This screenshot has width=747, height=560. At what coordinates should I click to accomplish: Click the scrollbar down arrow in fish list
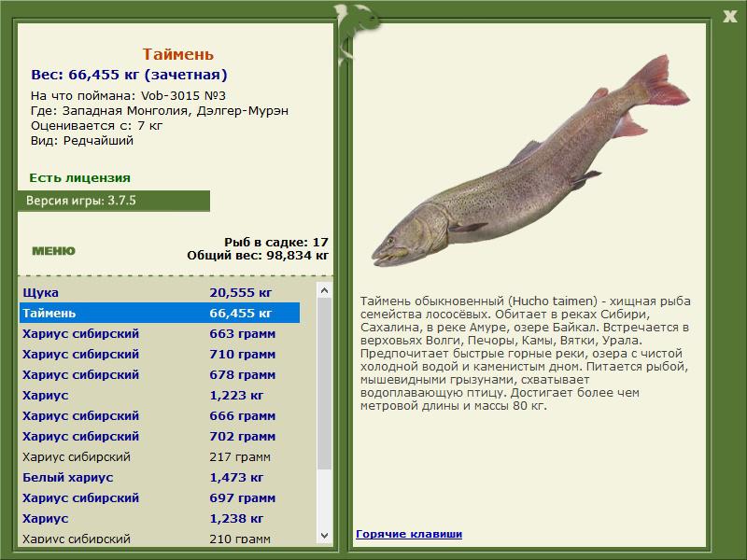pyautogui.click(x=324, y=536)
